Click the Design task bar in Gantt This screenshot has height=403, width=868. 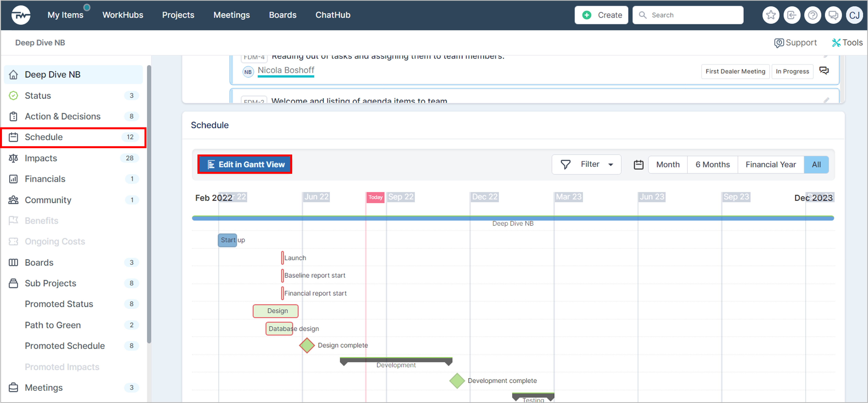(275, 311)
